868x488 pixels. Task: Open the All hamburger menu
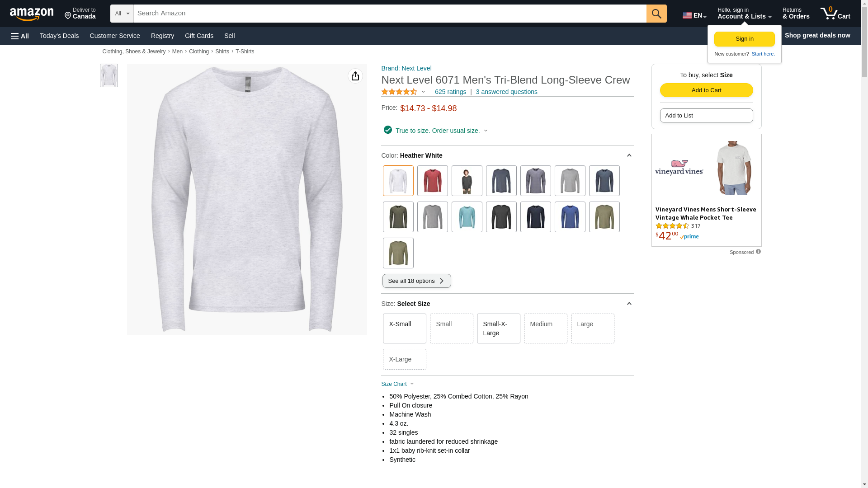(x=20, y=36)
